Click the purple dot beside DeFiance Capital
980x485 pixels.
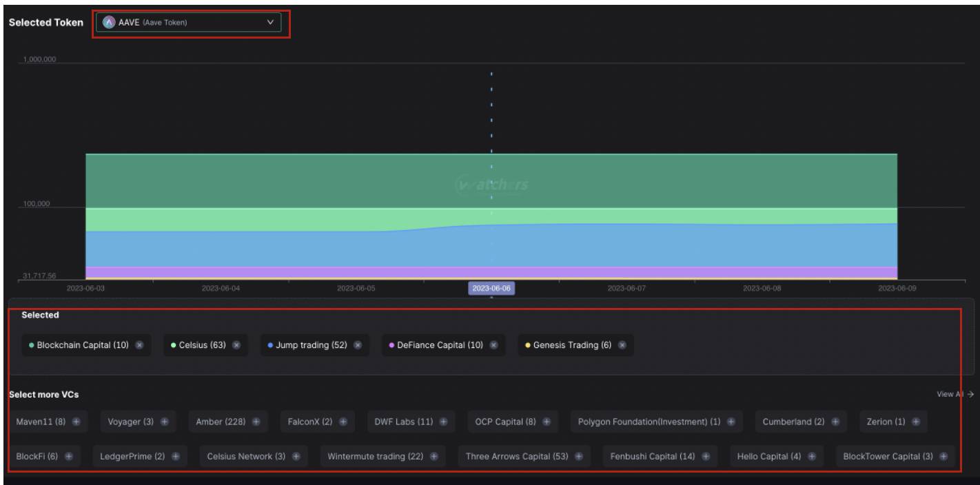[391, 346]
